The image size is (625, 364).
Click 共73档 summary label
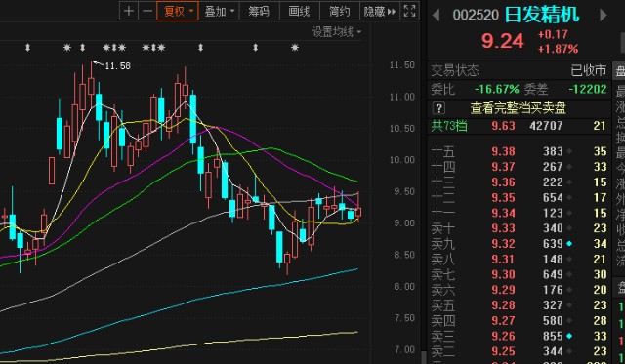tap(449, 126)
